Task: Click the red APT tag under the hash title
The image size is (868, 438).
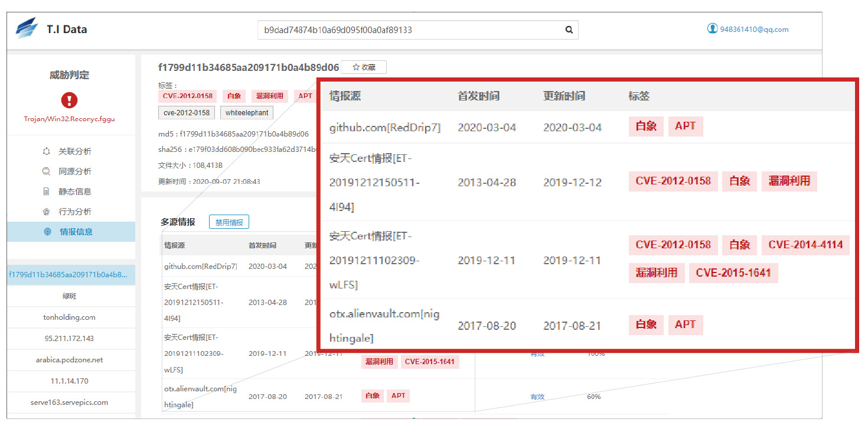Action: [305, 96]
